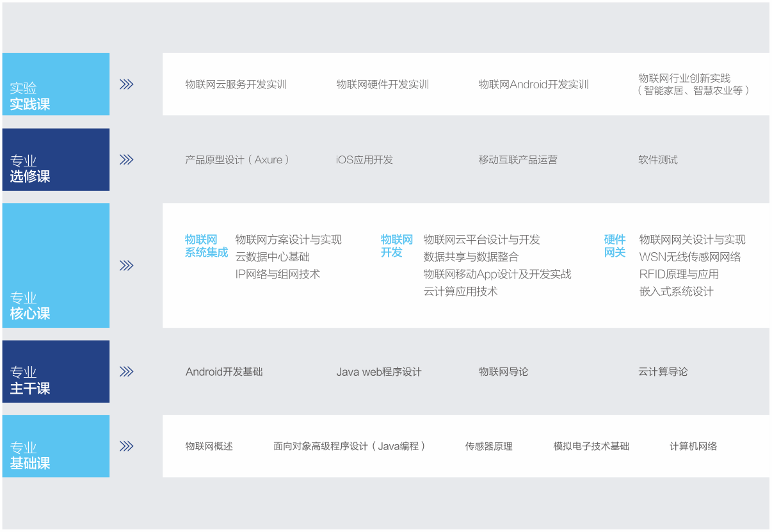This screenshot has width=772, height=532.
Task: Open the iOS应用开发 course
Action: (x=364, y=159)
